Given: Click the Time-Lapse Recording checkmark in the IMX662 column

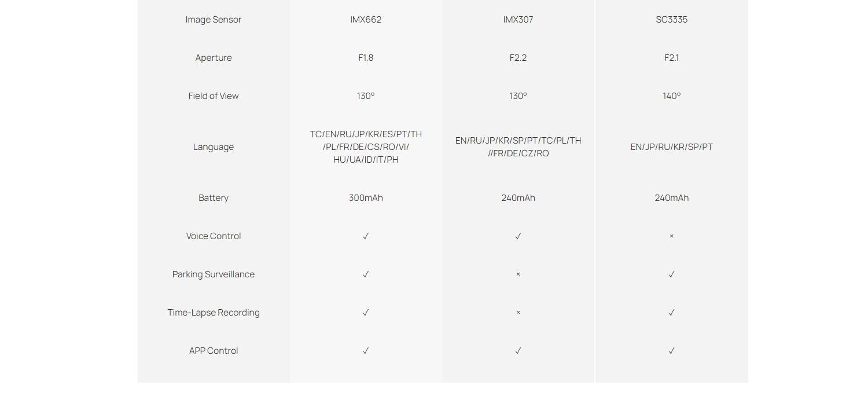Looking at the screenshot, I should (366, 313).
